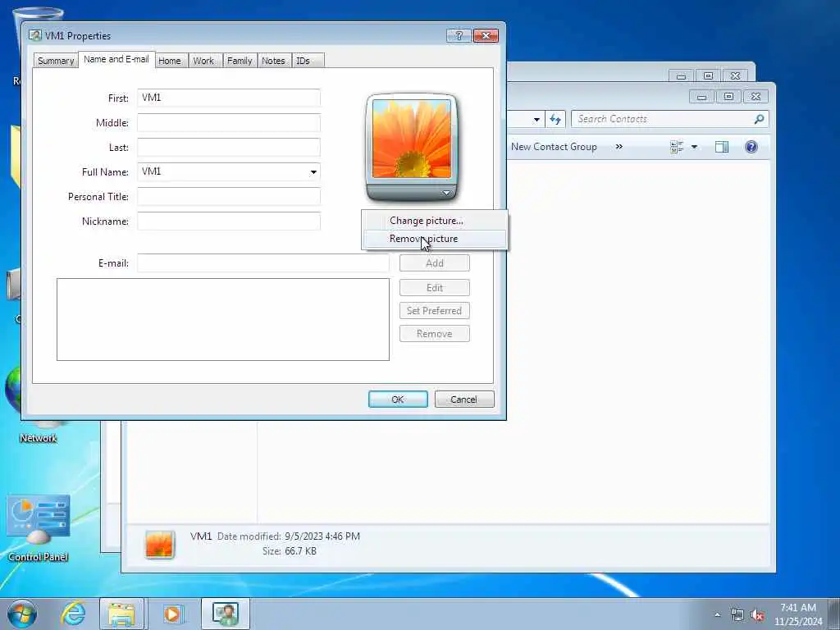This screenshot has height=630, width=840.
Task: Open Windows Media Player from the taskbar
Action: (172, 614)
